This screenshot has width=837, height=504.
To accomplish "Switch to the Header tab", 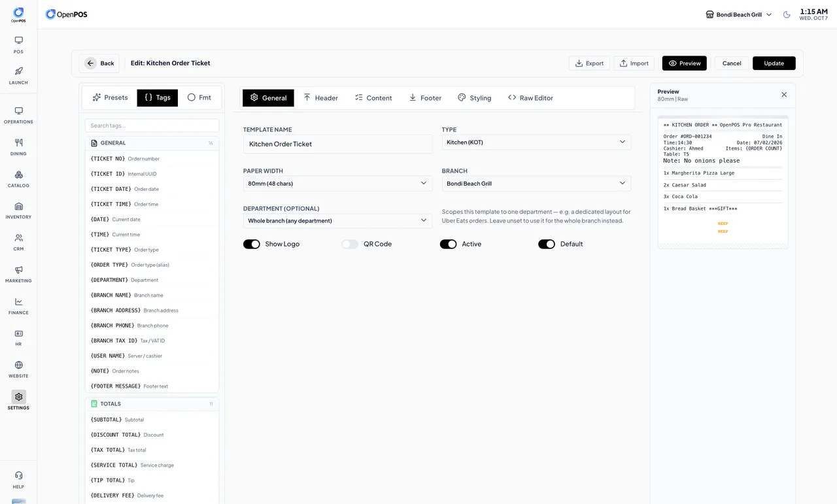I will click(x=320, y=98).
